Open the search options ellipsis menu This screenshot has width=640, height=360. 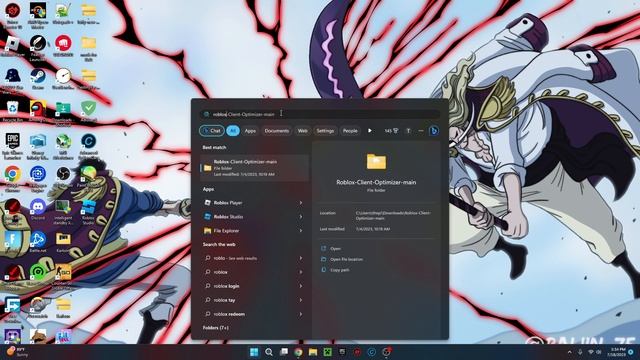click(x=421, y=131)
